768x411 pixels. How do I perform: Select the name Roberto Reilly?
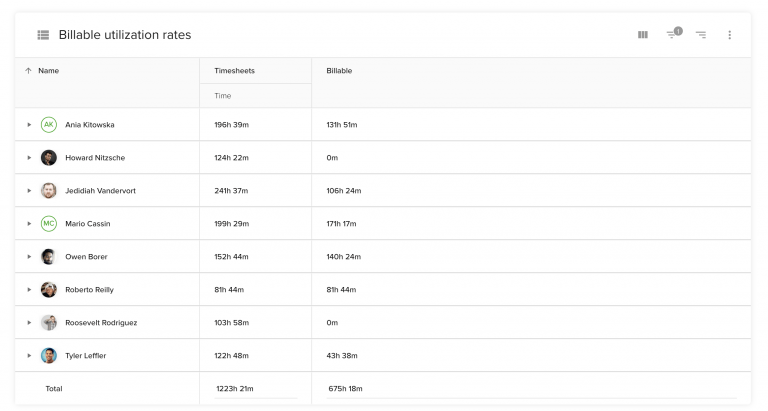[x=89, y=290]
